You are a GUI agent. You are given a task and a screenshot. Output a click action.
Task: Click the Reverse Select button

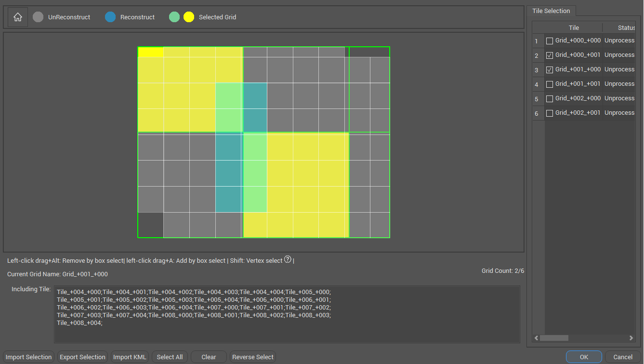pos(253,357)
